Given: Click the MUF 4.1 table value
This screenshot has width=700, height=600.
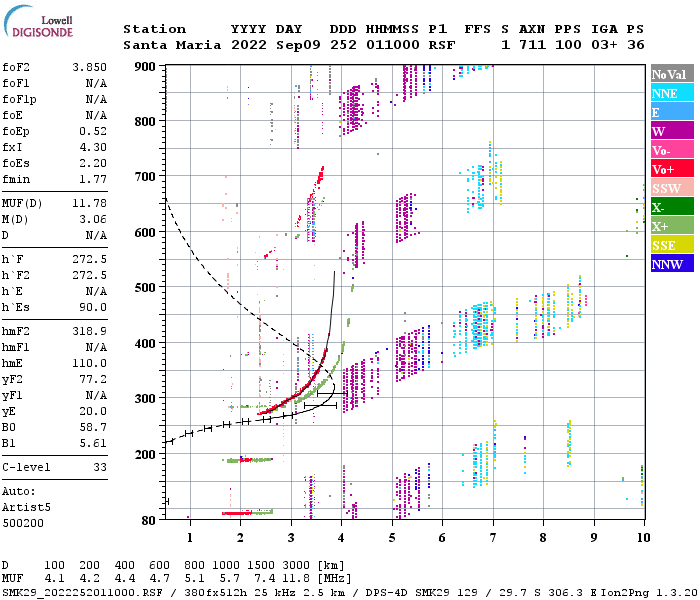Looking at the screenshot, I should click(x=54, y=579).
